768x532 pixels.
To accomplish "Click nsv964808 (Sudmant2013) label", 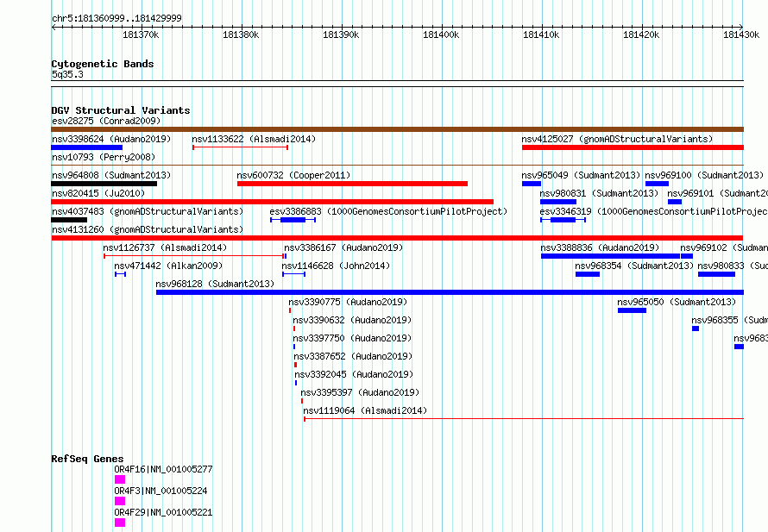I will pyautogui.click(x=111, y=175).
